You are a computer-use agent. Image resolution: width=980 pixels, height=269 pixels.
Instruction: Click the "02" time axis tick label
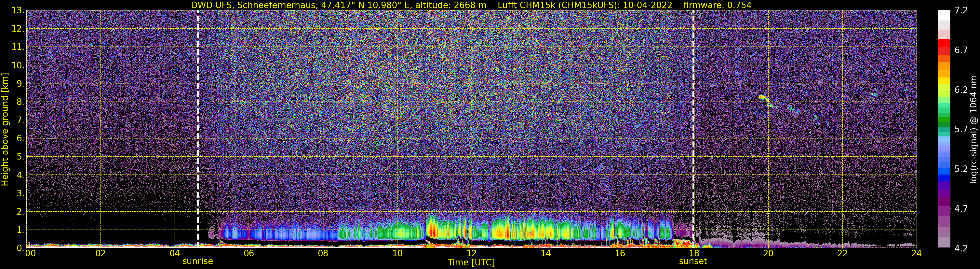coord(101,253)
